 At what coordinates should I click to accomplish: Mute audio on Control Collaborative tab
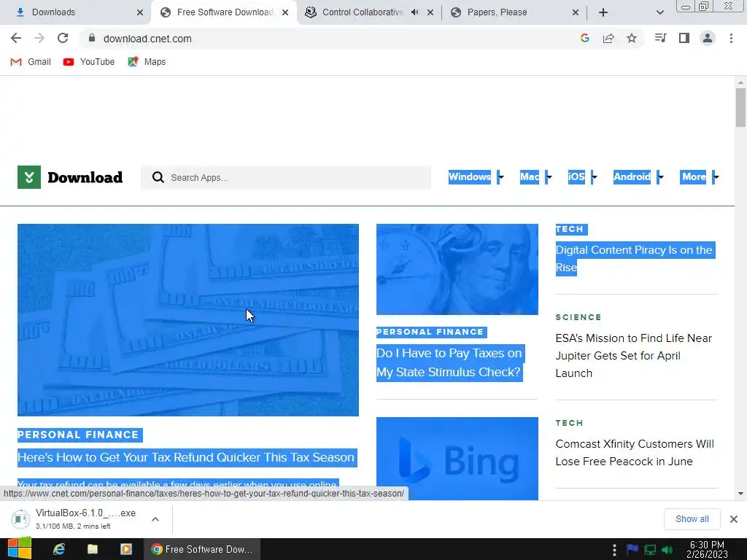(414, 12)
